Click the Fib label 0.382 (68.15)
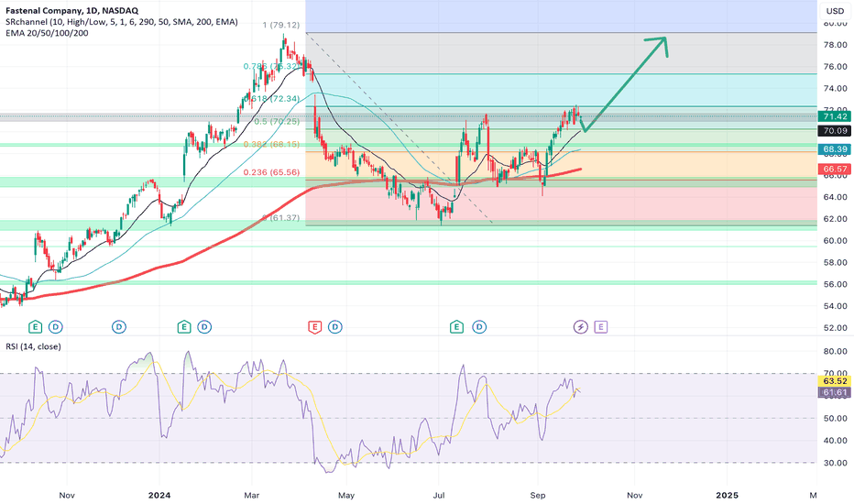This screenshot has height=504, width=854. click(x=271, y=145)
